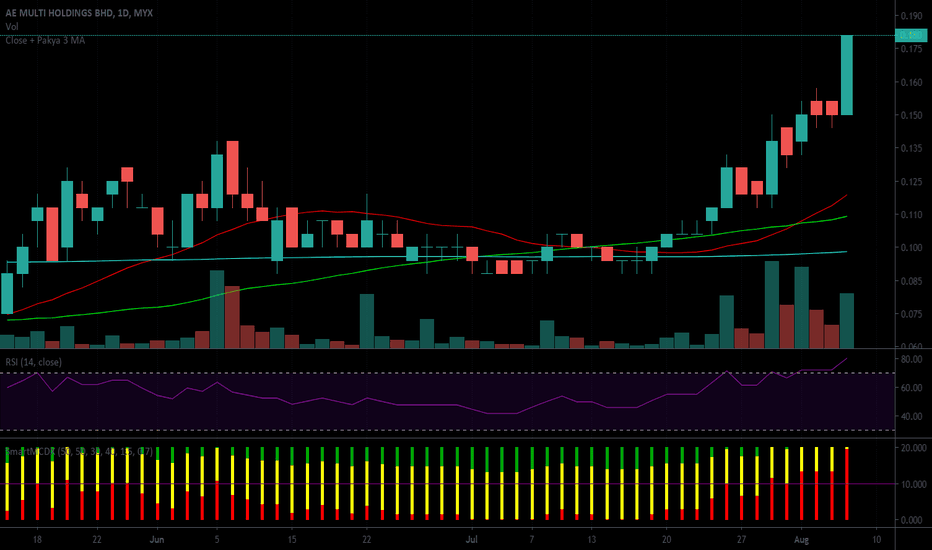Click the 13 date label on time axis
932x550 pixels.
(x=591, y=540)
